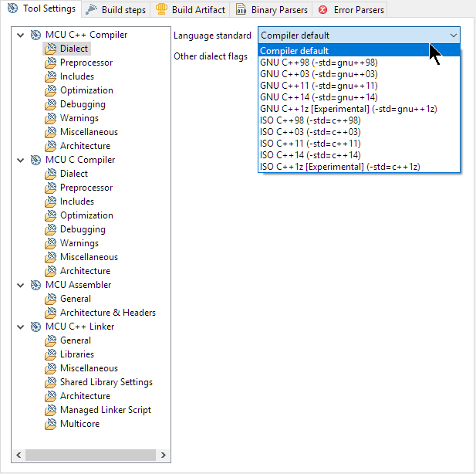This screenshot has height=474, width=476.
Task: Collapse the MCU C++ Linker tree node
Action: [x=20, y=327]
